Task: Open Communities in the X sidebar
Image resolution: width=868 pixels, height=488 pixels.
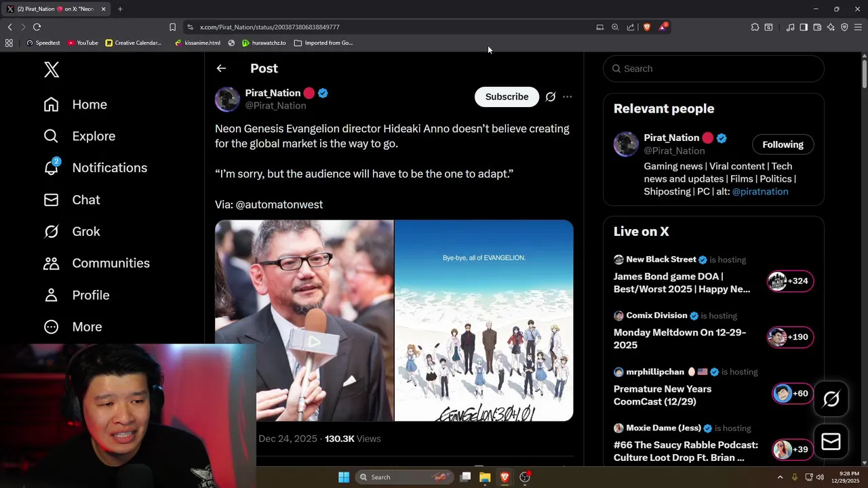Action: [96, 263]
